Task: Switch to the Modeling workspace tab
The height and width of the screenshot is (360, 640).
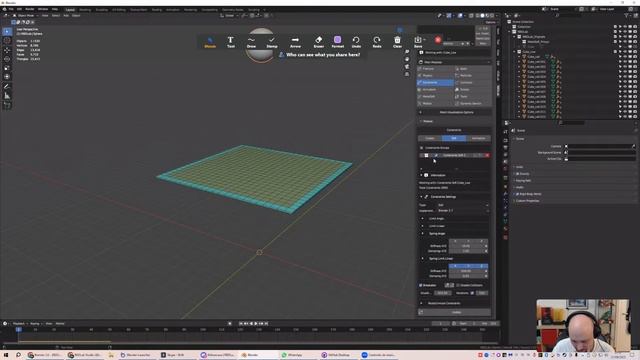Action: click(x=85, y=9)
